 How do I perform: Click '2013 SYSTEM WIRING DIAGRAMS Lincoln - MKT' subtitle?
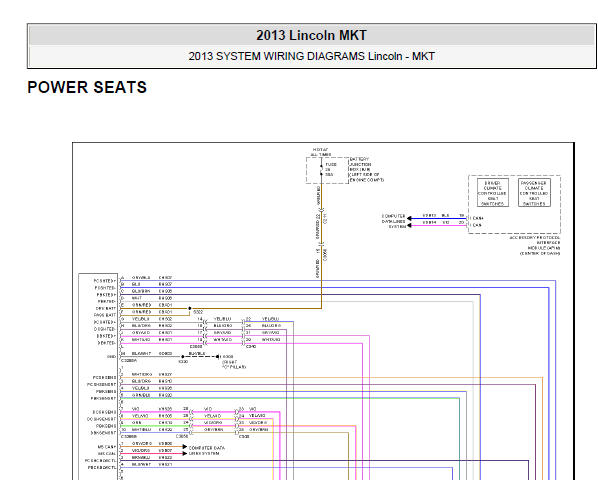coord(311,56)
